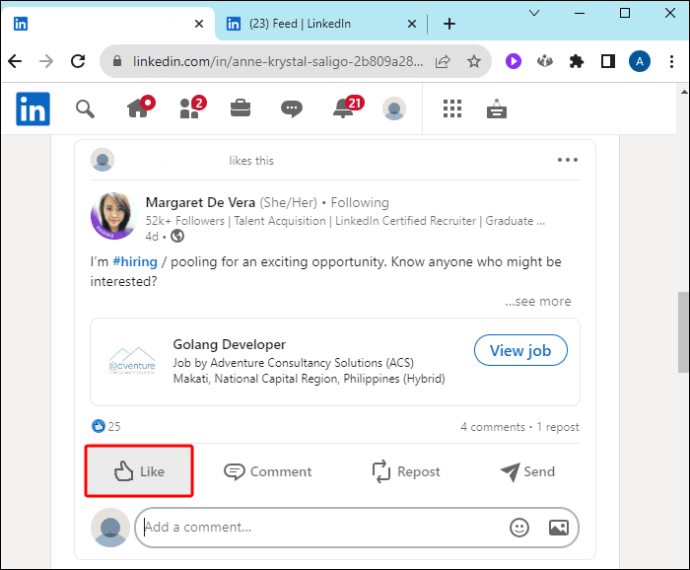690x570 pixels.
Task: Go to LinkedIn Home icon
Action: click(141, 107)
